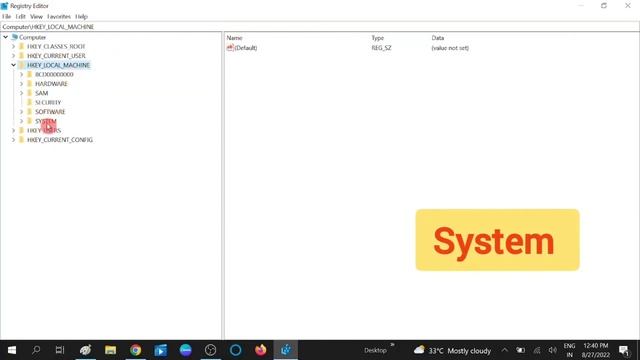Open Cortana circle icon on taskbar
This screenshot has height=360, width=640.
[x=236, y=350]
